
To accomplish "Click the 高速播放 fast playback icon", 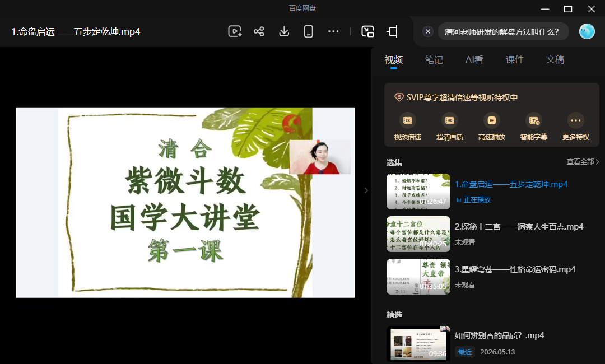I will pos(492,120).
